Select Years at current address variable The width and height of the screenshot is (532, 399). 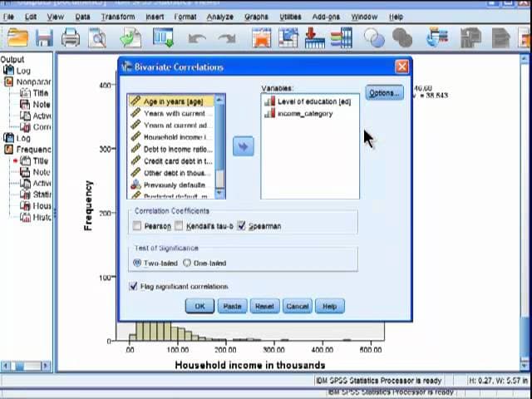pyautogui.click(x=171, y=126)
